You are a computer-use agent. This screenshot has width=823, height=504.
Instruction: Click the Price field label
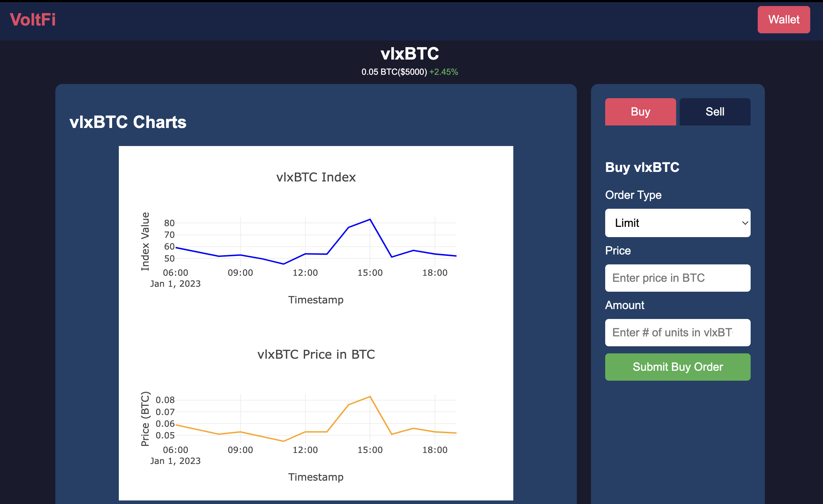point(618,251)
